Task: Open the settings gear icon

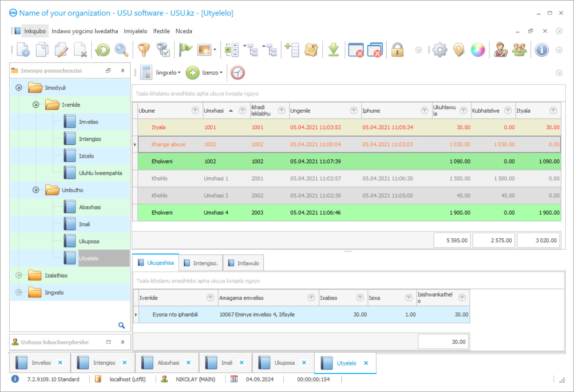Action: 440,50
